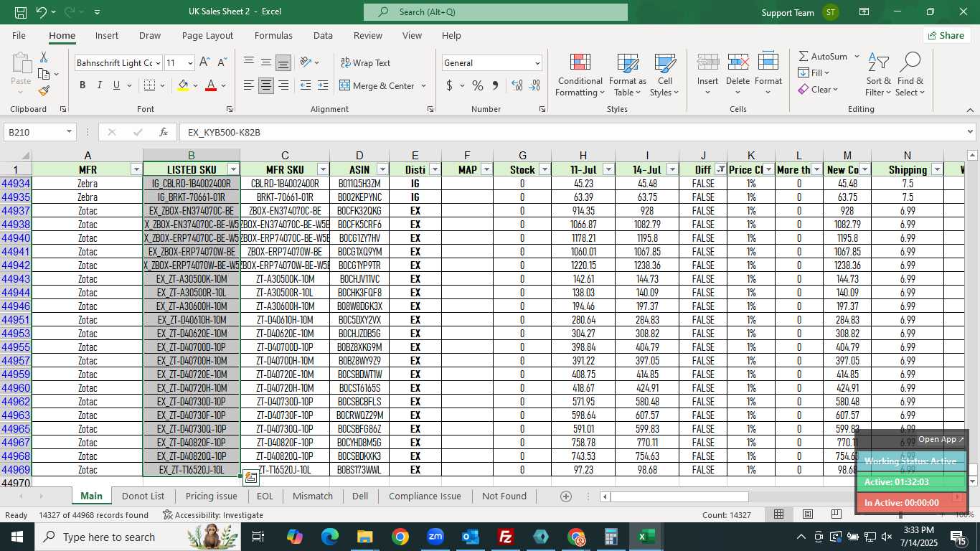Click the Cut scissors icon
Screen dimensions: 980x551
tap(44, 57)
